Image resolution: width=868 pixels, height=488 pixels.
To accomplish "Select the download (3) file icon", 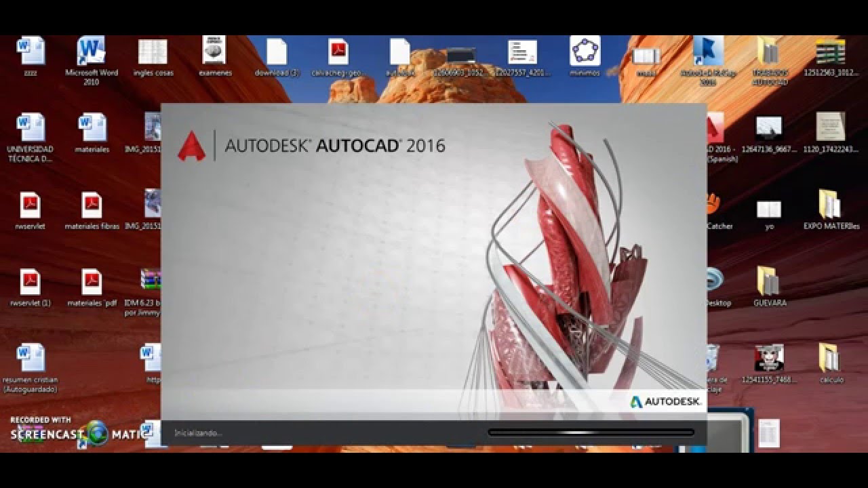I will 277,52.
